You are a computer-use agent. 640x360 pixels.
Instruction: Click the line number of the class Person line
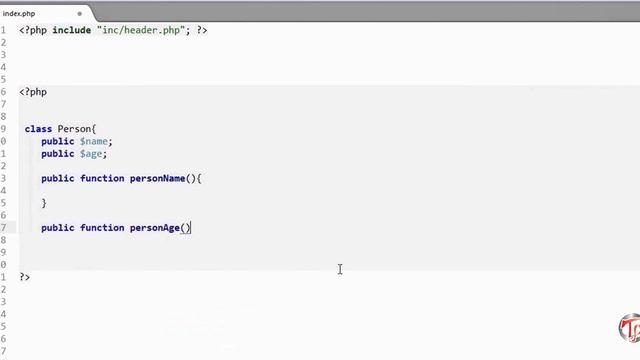click(3, 129)
